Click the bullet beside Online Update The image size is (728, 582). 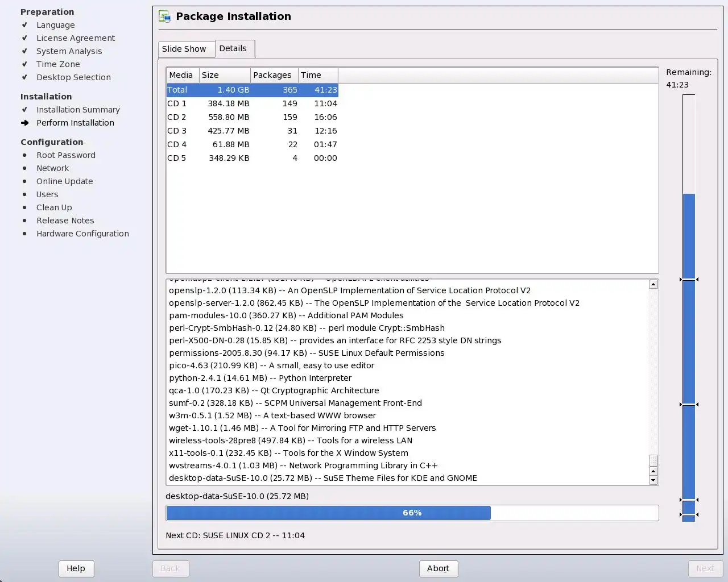24,181
